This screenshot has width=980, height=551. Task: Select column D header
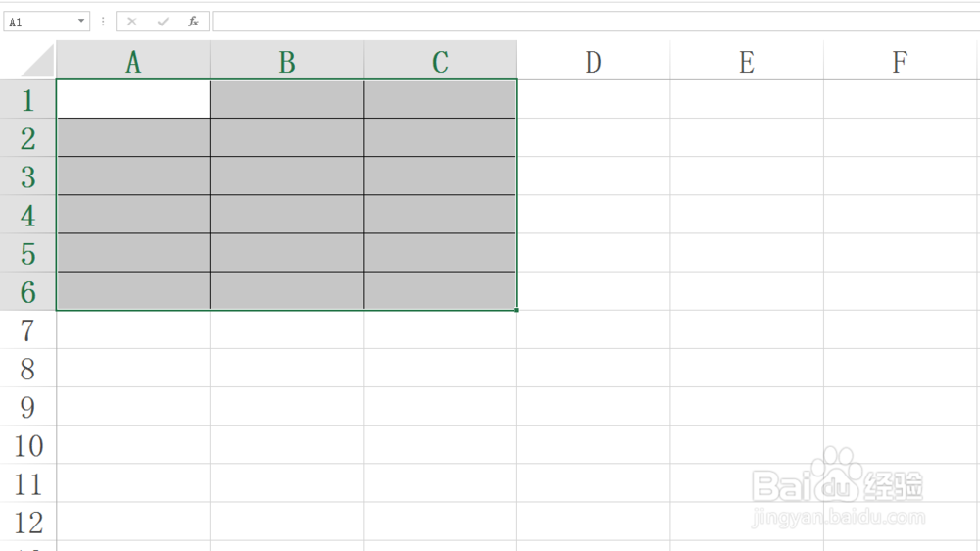click(x=594, y=61)
